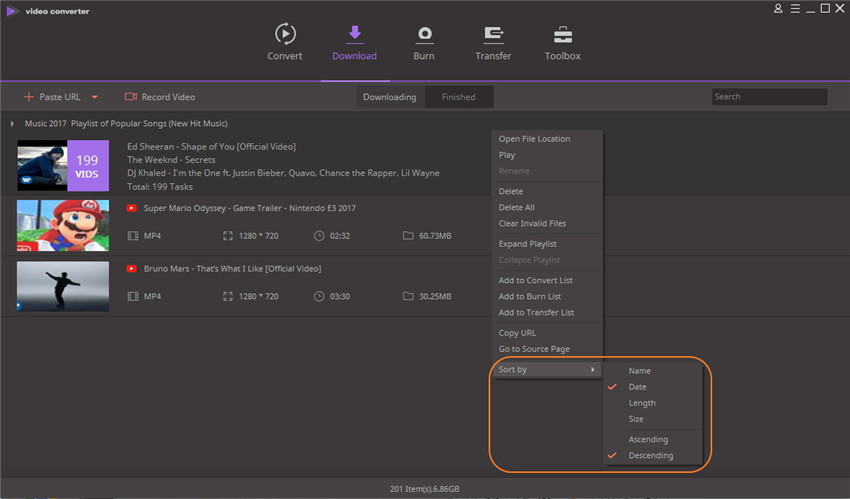Click the 199 VIDS playlist thumbnail
850x499 pixels.
[x=63, y=165]
